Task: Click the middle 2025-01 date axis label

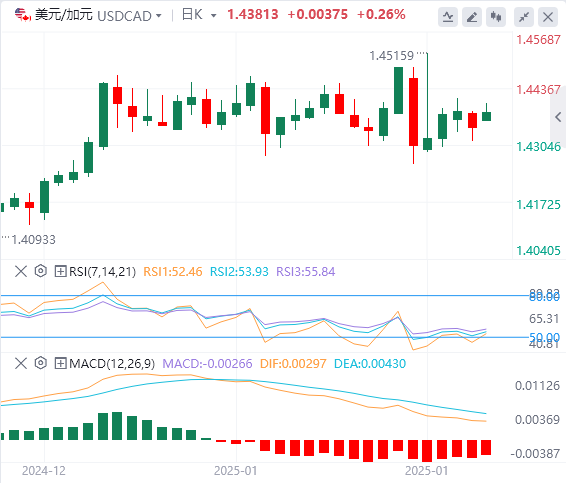Action: 235,471
